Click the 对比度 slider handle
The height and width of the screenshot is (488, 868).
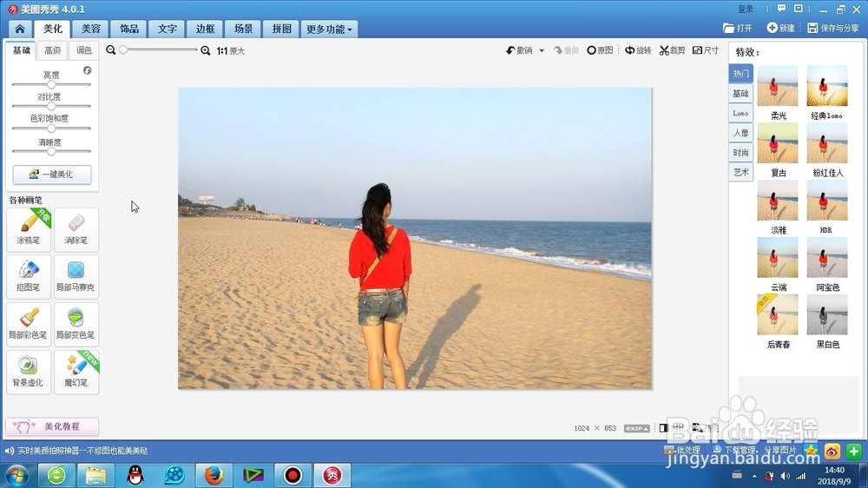point(51,106)
